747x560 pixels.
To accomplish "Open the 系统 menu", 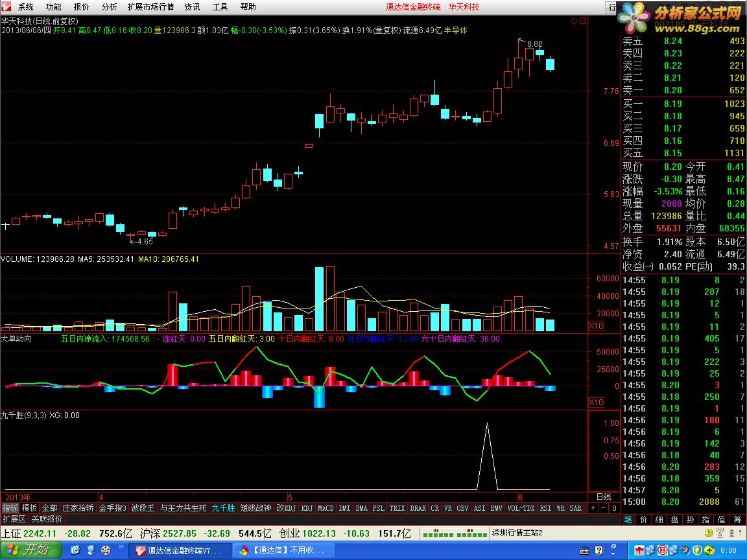I will 26,6.
